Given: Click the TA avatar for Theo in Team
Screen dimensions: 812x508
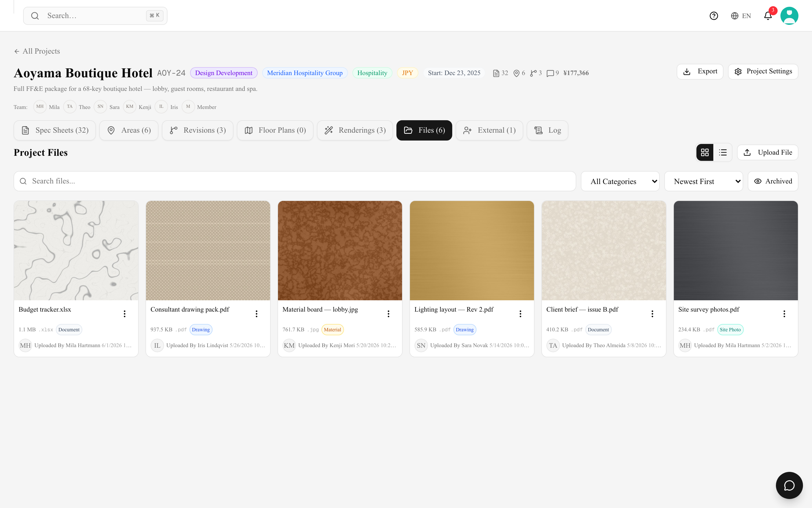Looking at the screenshot, I should point(70,106).
